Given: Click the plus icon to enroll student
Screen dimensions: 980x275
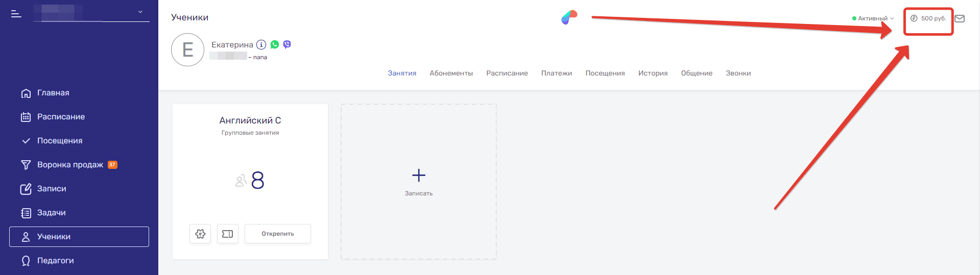Looking at the screenshot, I should click(419, 176).
